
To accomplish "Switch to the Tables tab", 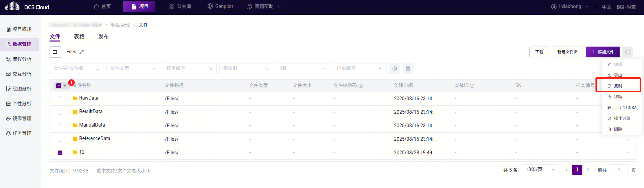I will [x=79, y=36].
